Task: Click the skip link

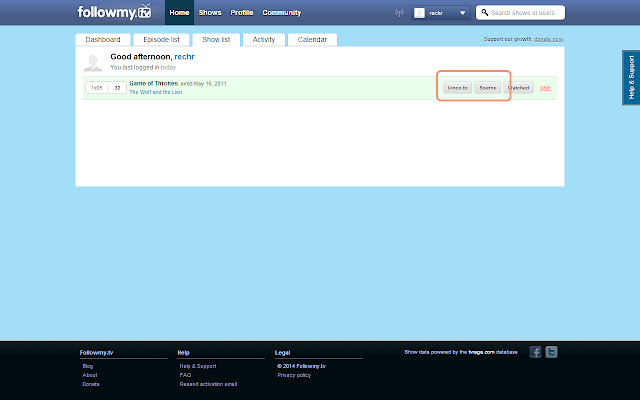Action: (545, 88)
